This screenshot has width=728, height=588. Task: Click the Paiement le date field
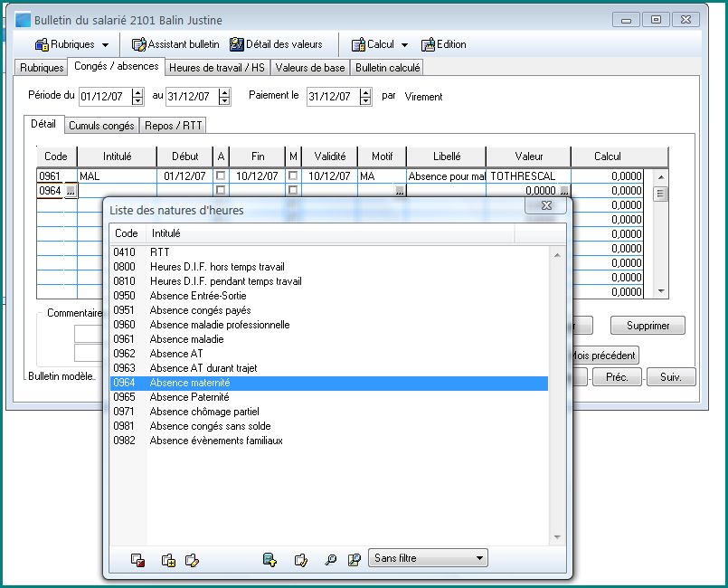(333, 97)
